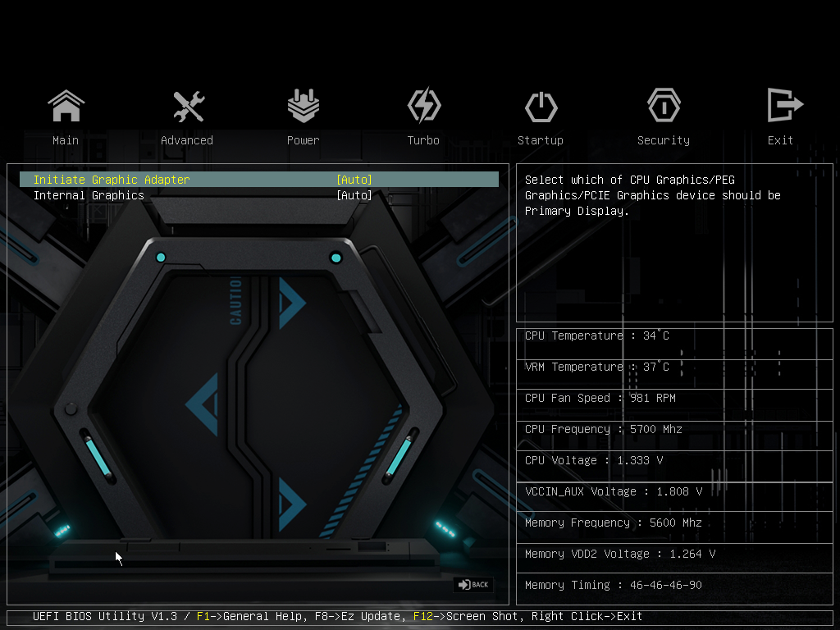Click the CPU Fan Speed 981 RPM reading
The height and width of the screenshot is (630, 840).
coord(600,398)
